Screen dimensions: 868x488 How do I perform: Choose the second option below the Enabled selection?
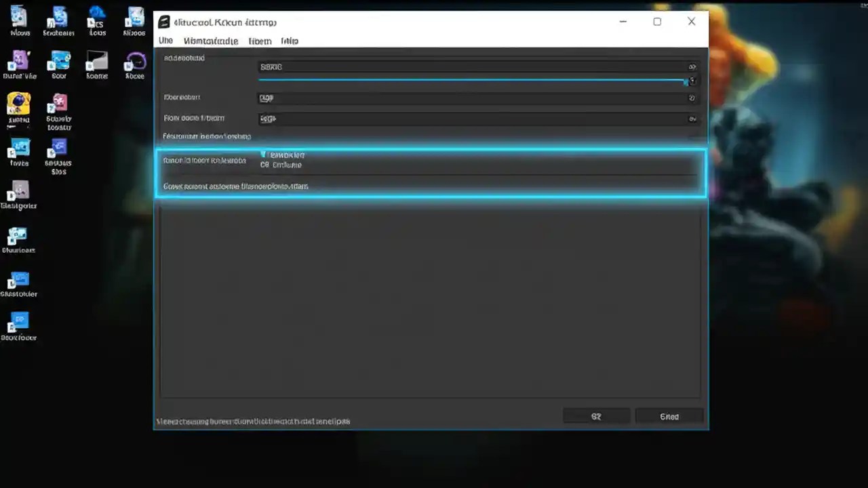click(x=264, y=165)
